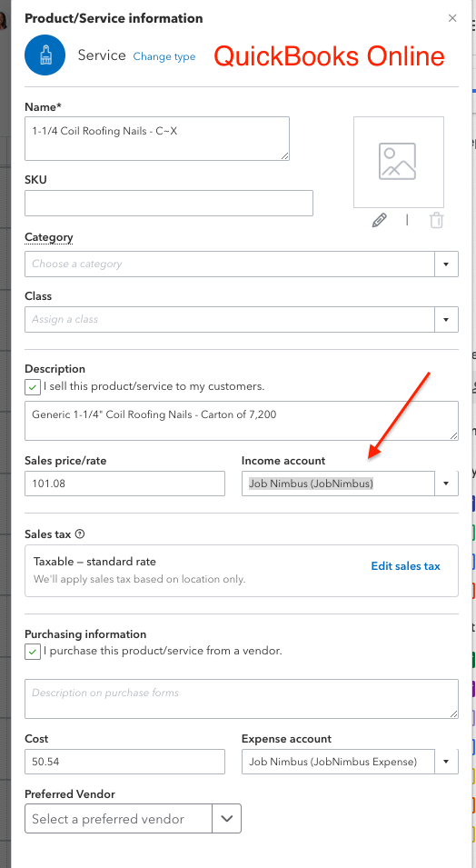
Task: Click the SKU input field
Action: (169, 204)
